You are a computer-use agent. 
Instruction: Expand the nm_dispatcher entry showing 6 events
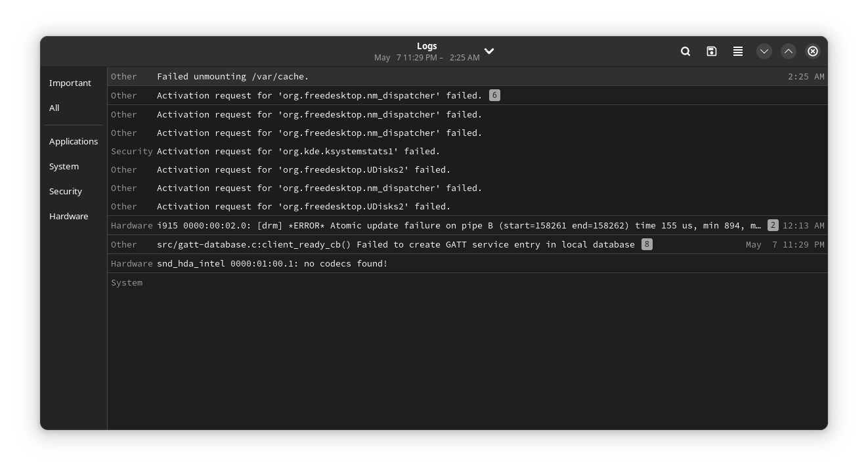[494, 95]
